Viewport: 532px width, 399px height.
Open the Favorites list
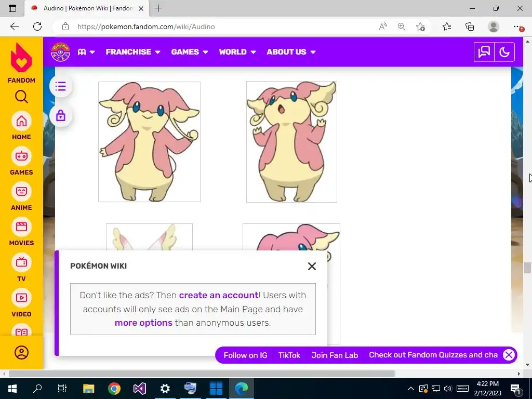[x=447, y=26]
